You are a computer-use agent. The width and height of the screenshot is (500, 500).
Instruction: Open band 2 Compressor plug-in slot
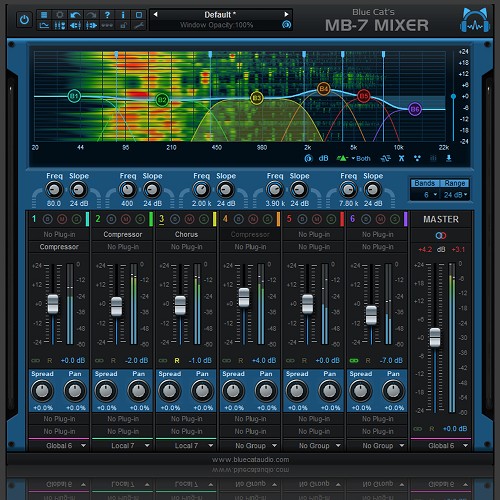click(123, 235)
